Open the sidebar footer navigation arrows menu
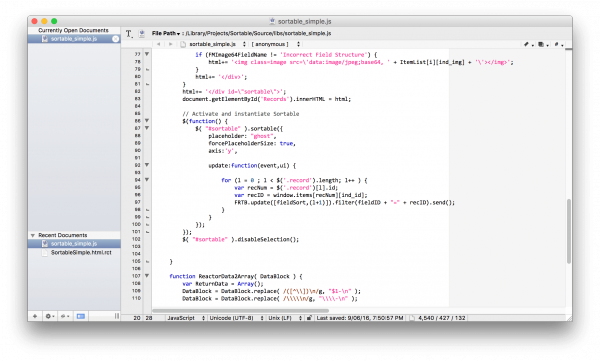Viewport: 600px width, 361px height. [65, 316]
